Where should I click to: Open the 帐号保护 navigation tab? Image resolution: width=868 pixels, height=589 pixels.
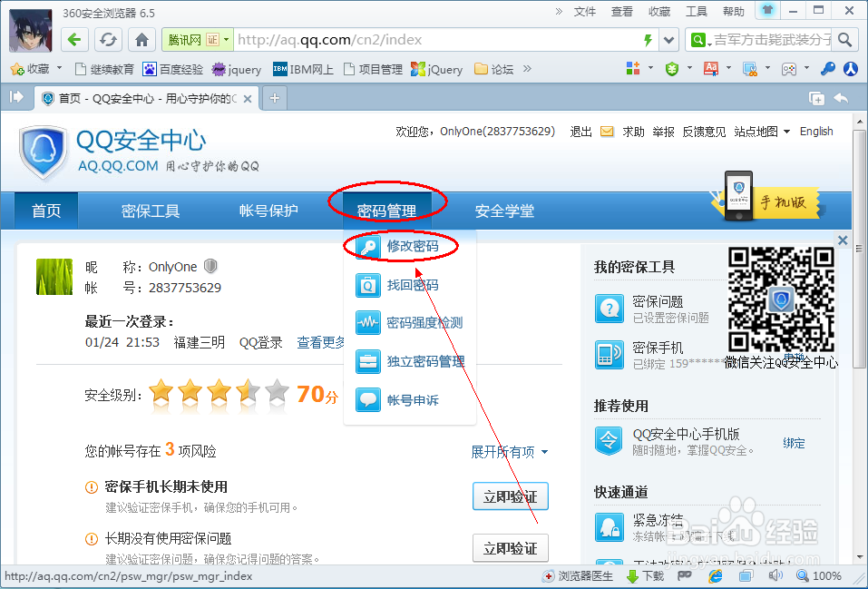point(268,211)
